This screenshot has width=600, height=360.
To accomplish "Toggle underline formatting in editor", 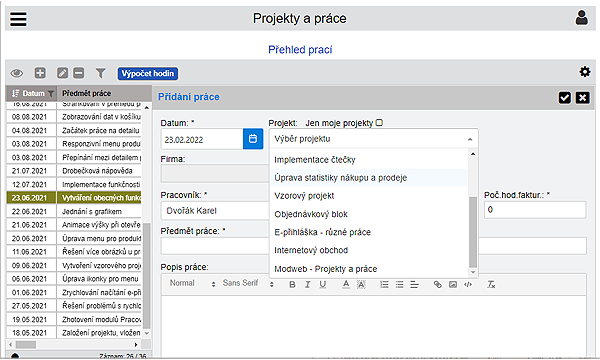I will [323, 284].
